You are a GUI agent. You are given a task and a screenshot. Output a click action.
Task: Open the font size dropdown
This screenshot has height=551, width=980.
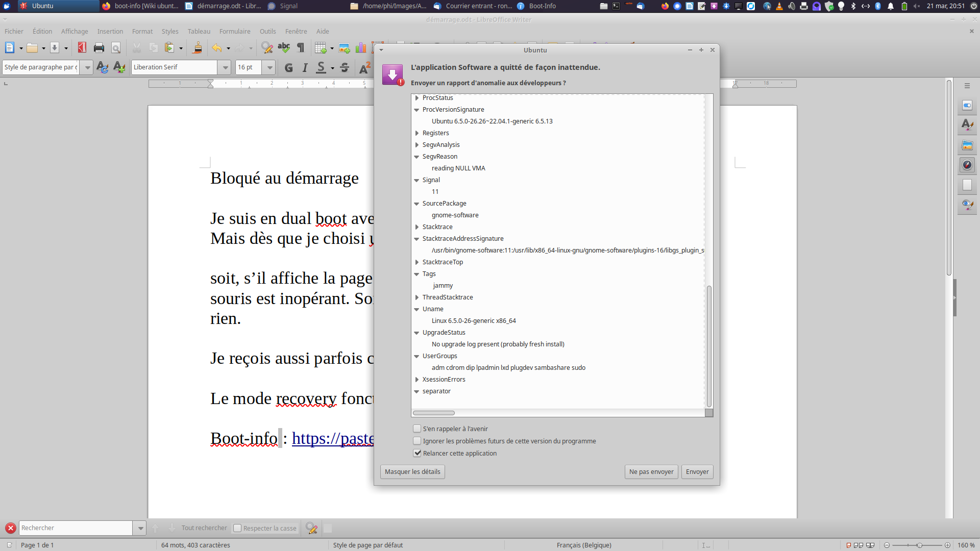tap(269, 67)
